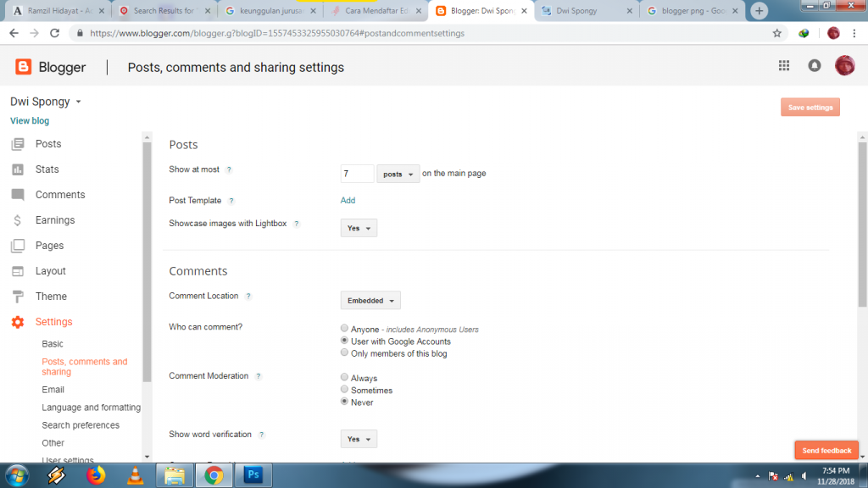
Task: Open Email settings submenu
Action: (53, 390)
